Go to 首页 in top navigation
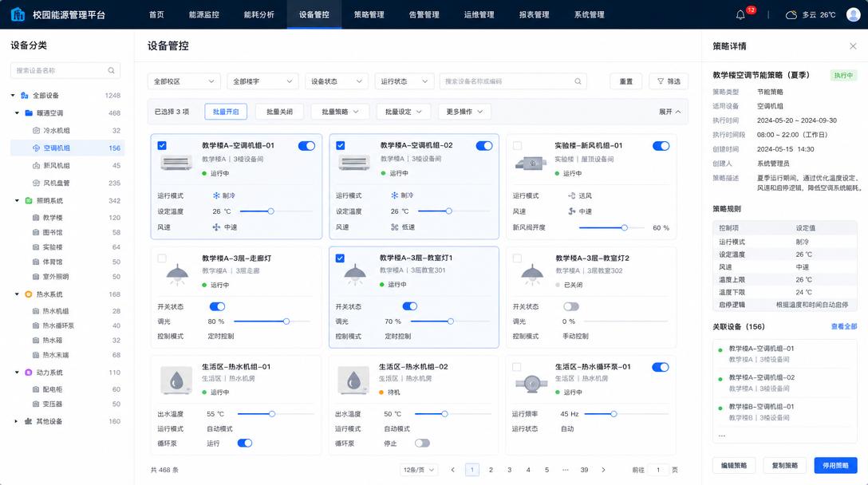Image resolution: width=868 pixels, height=485 pixels. [156, 15]
